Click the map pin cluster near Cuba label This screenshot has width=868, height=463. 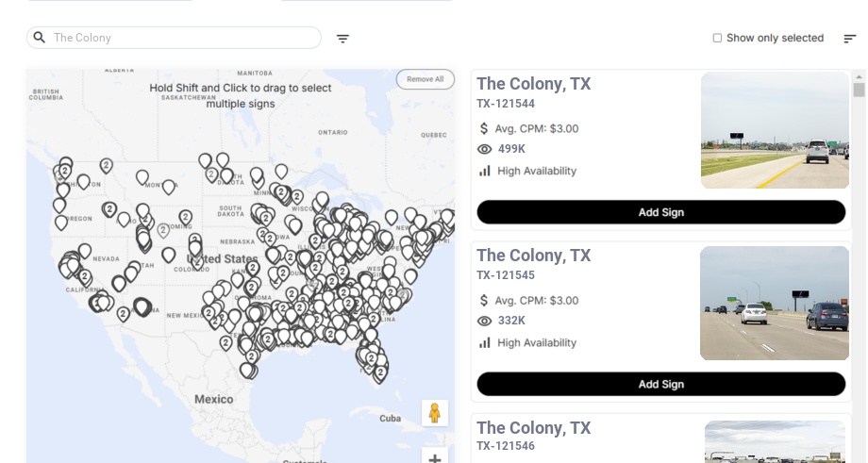coord(380,372)
